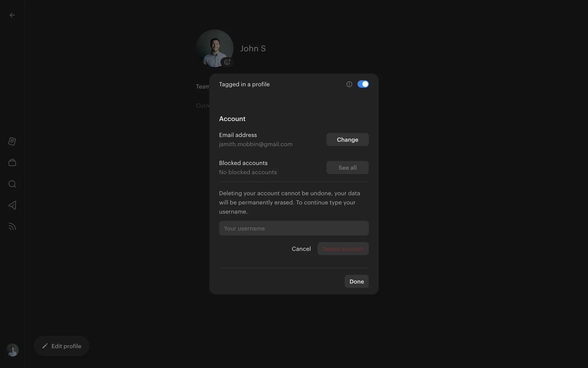Open the notes page sidebar icon
The image size is (588, 368).
pos(12,141)
